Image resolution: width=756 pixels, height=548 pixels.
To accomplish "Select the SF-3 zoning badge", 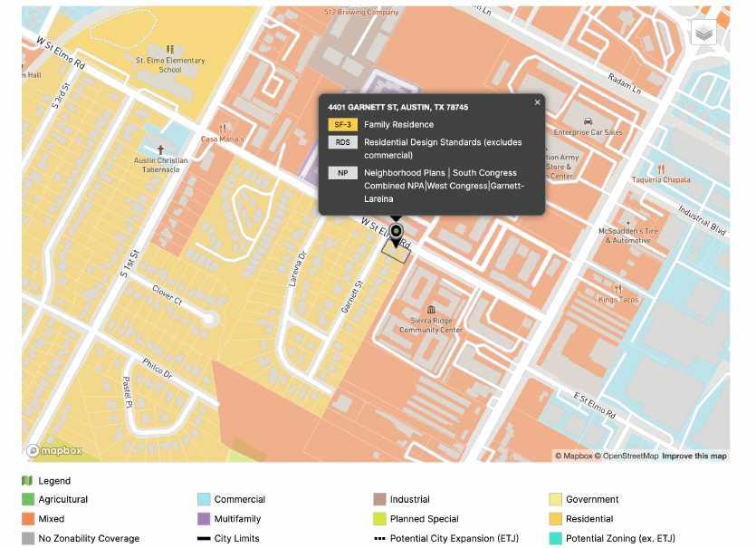I will coord(342,124).
